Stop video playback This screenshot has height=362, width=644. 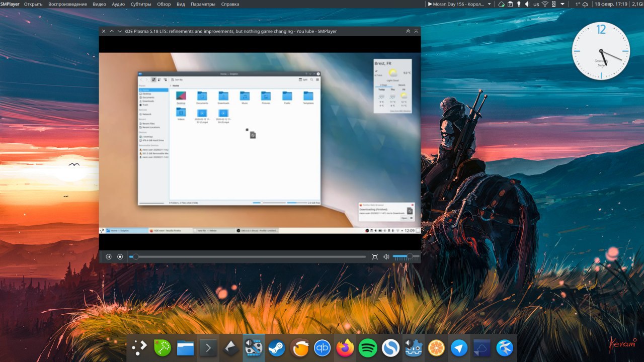pos(120,257)
